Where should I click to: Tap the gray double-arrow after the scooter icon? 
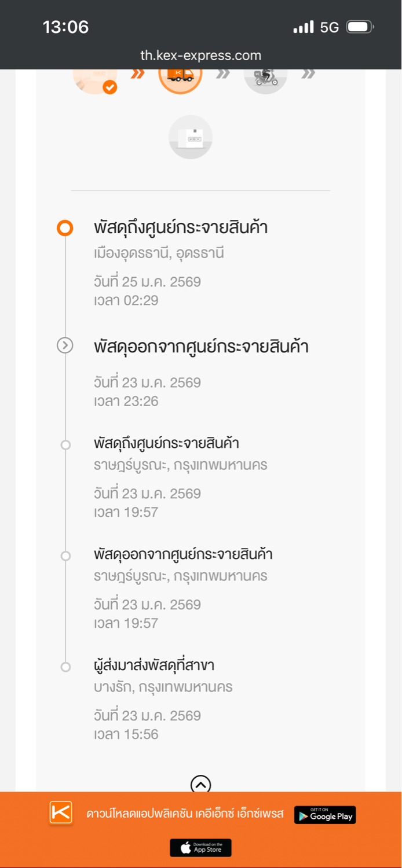click(x=309, y=73)
